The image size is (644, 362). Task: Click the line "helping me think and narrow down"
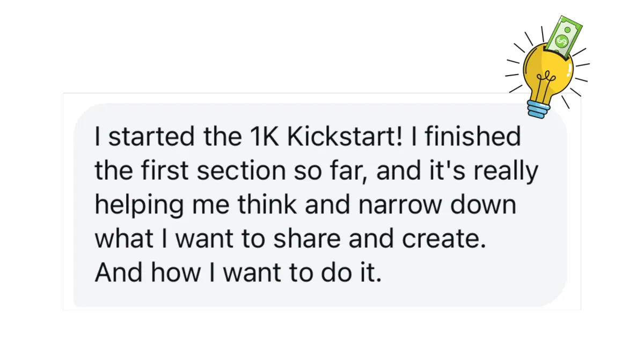(x=305, y=205)
